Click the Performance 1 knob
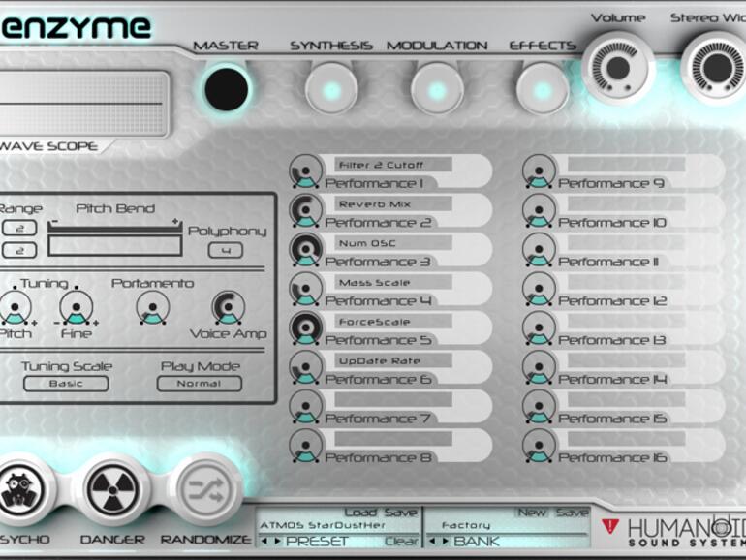Viewport: 746px width, 560px height. click(x=306, y=171)
